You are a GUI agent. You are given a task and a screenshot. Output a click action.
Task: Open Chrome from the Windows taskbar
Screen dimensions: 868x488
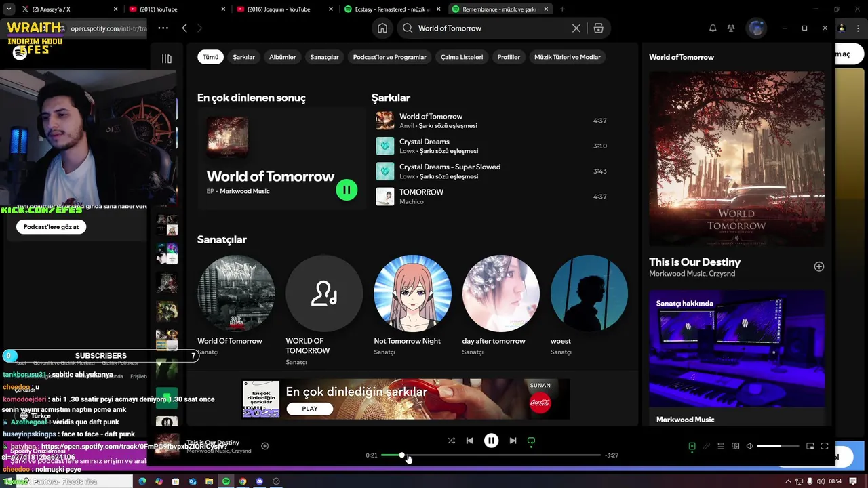tap(243, 481)
